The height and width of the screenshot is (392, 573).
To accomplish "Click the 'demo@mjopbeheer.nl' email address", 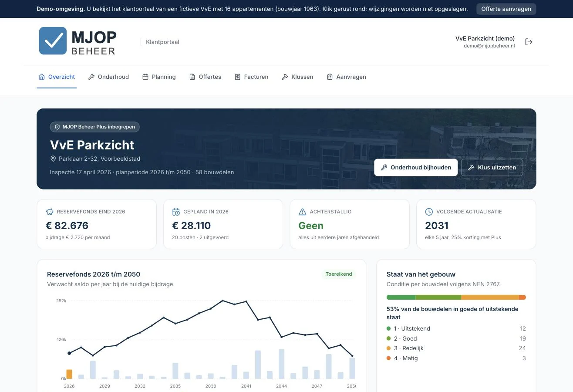I will pos(489,46).
